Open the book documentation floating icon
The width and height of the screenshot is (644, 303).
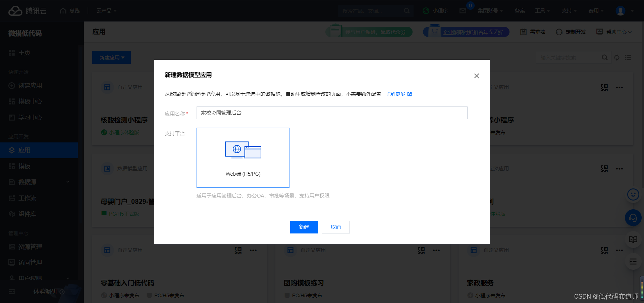point(633,240)
